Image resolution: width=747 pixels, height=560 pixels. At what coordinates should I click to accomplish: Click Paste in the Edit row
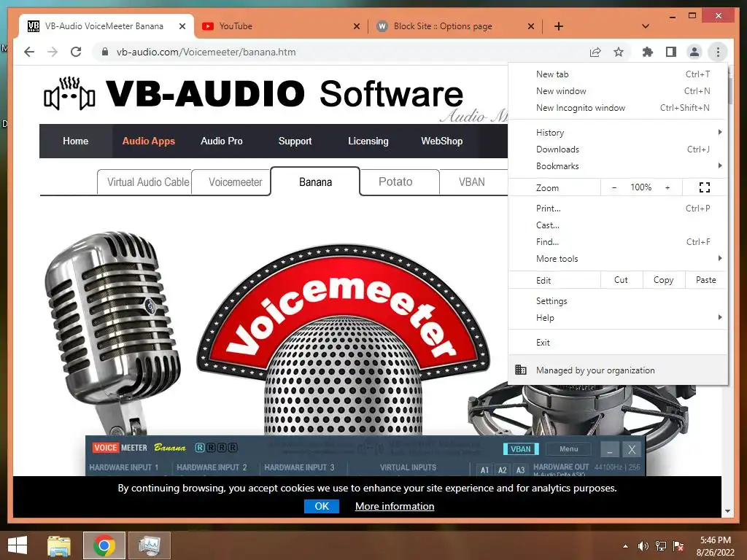pos(706,280)
